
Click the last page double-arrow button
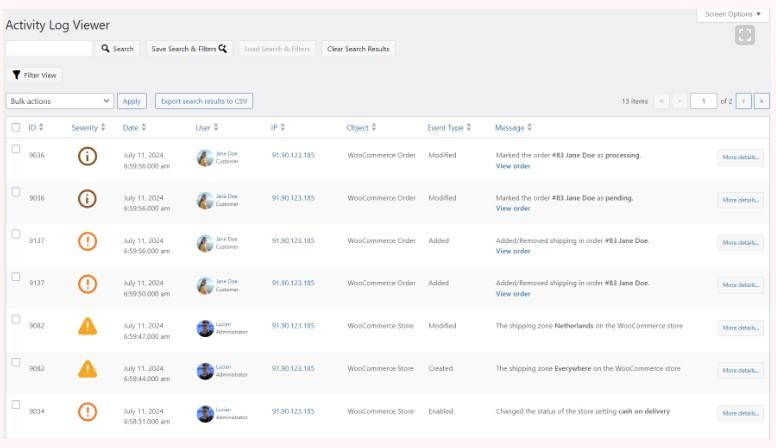(762, 101)
